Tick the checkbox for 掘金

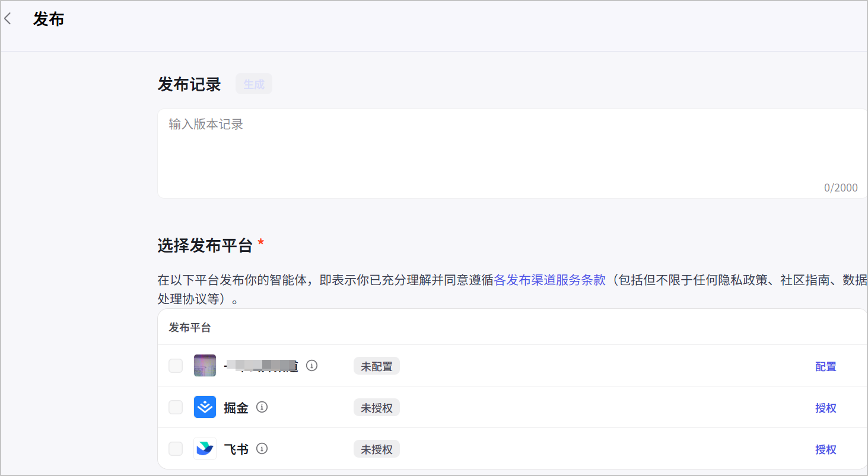176,407
